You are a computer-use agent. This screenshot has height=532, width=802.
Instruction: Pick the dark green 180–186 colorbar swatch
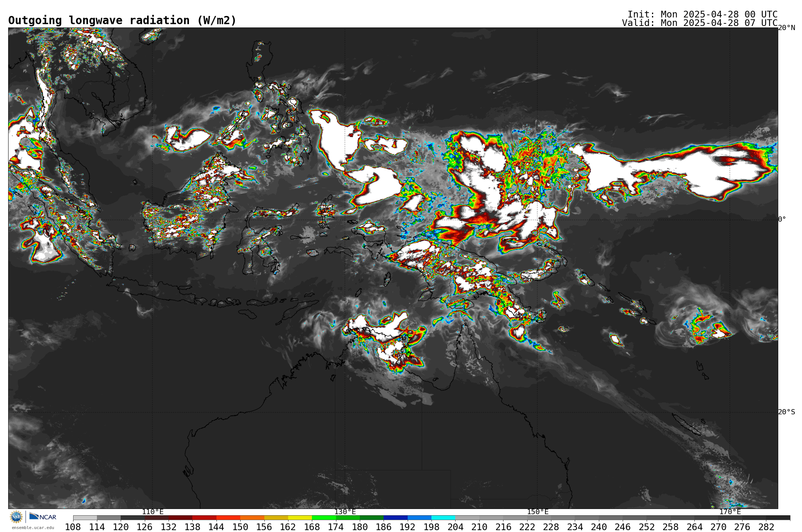pyautogui.click(x=372, y=518)
